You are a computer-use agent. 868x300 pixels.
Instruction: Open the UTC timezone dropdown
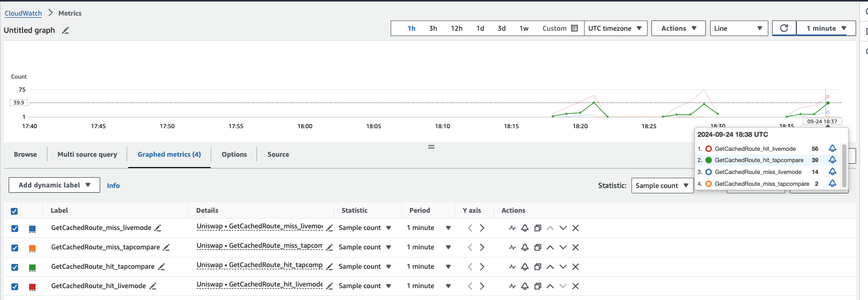coord(615,29)
